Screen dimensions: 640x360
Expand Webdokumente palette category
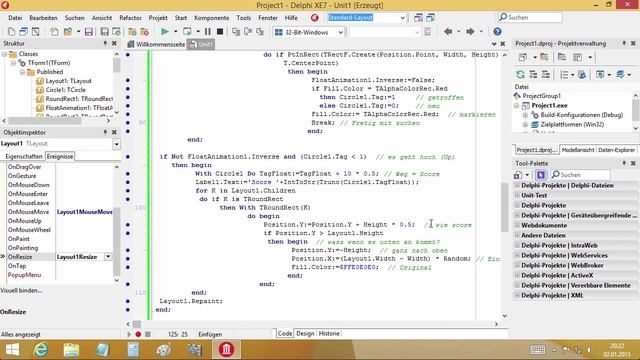pyautogui.click(x=517, y=225)
